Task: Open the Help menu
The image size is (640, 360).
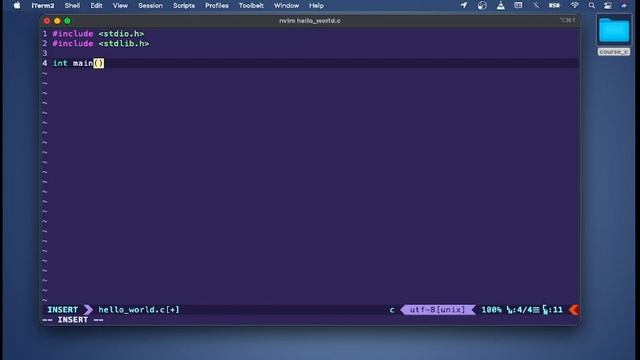Action: pos(316,6)
